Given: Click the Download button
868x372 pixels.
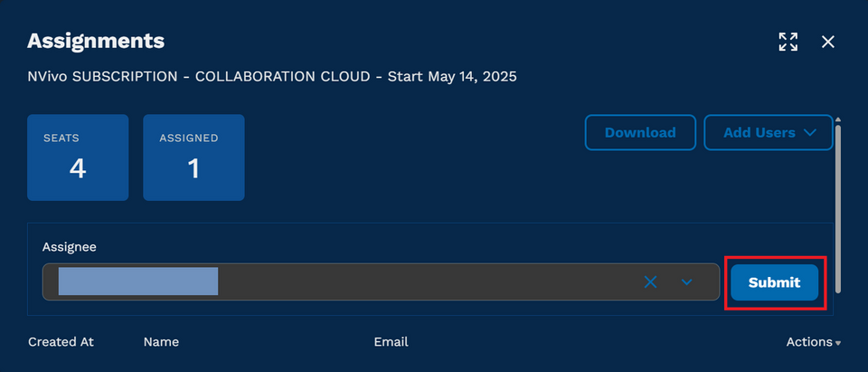Looking at the screenshot, I should (x=640, y=132).
